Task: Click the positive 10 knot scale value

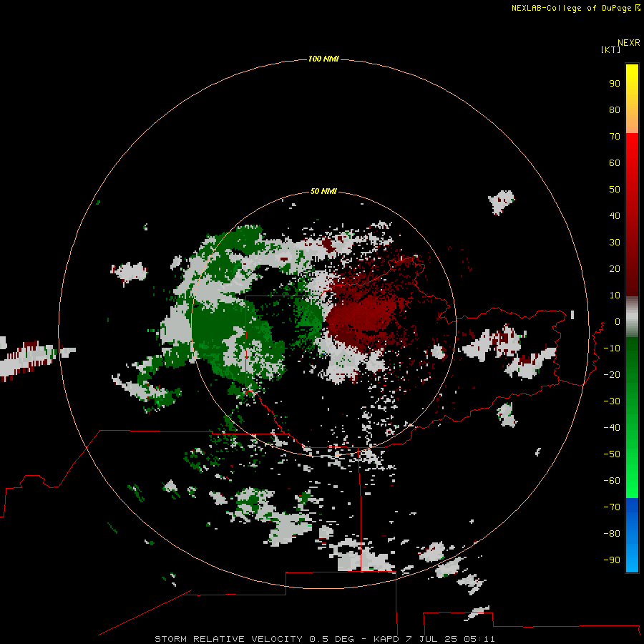Action: 615,296
